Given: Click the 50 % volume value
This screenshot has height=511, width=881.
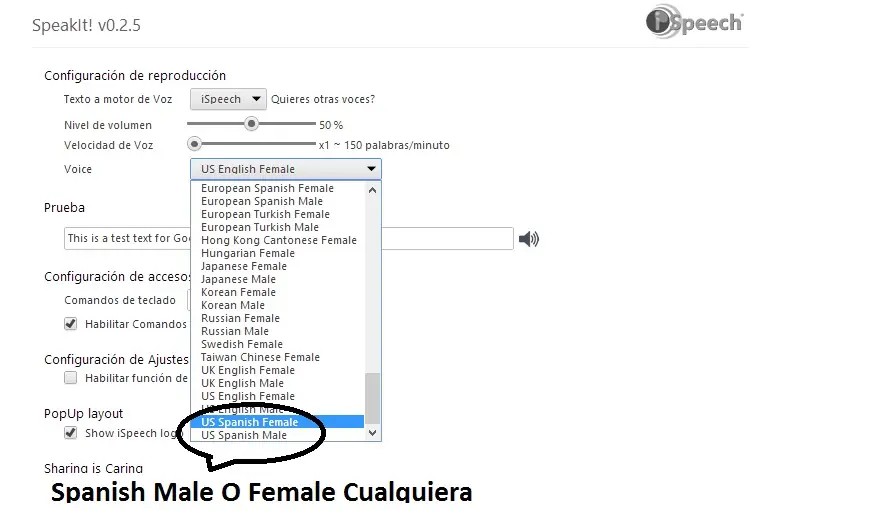Looking at the screenshot, I should pyautogui.click(x=331, y=125).
